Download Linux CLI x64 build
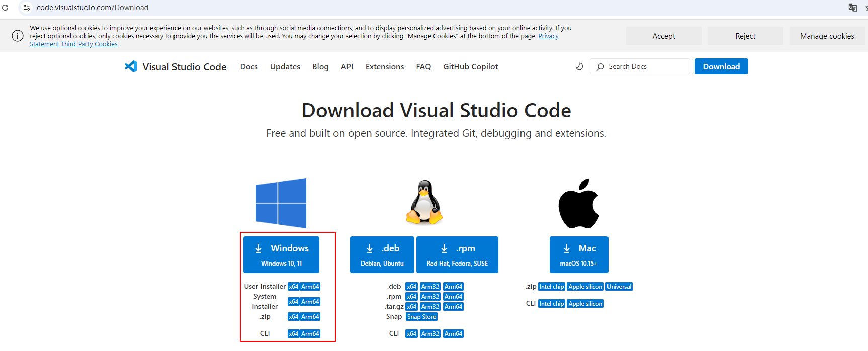Image resolution: width=868 pixels, height=351 pixels. (x=412, y=334)
